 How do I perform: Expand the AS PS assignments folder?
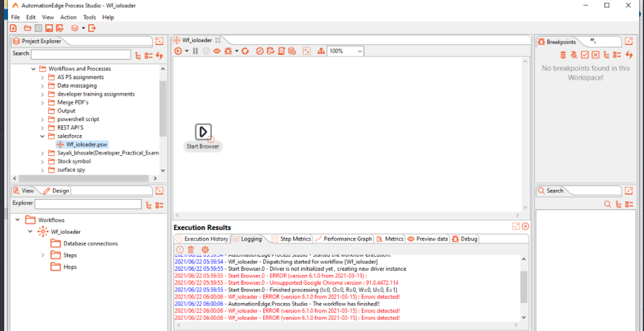pyautogui.click(x=43, y=77)
